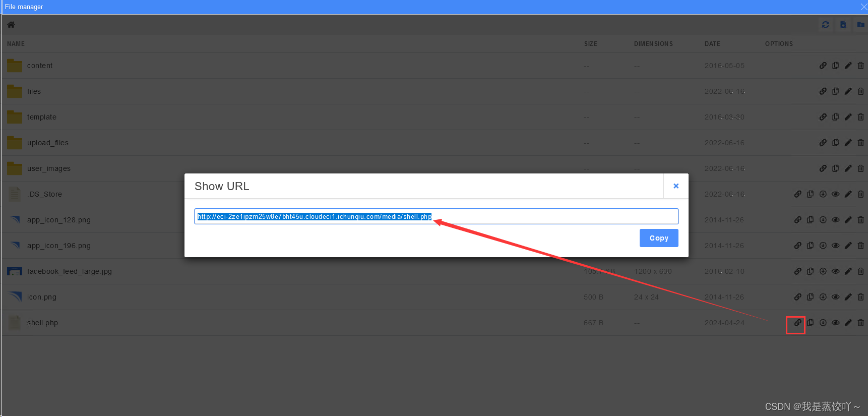This screenshot has height=417, width=868.
Task: Open the content folder
Action: (40, 66)
